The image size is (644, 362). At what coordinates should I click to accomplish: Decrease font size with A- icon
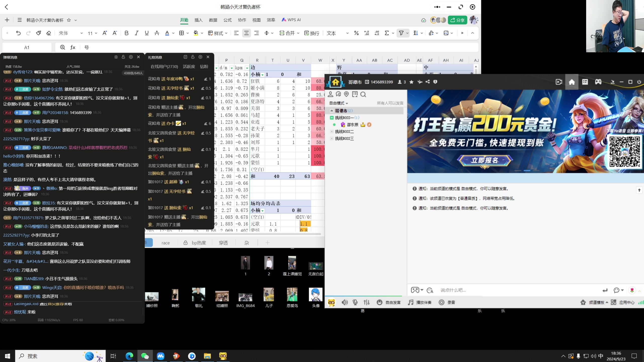[x=115, y=33]
